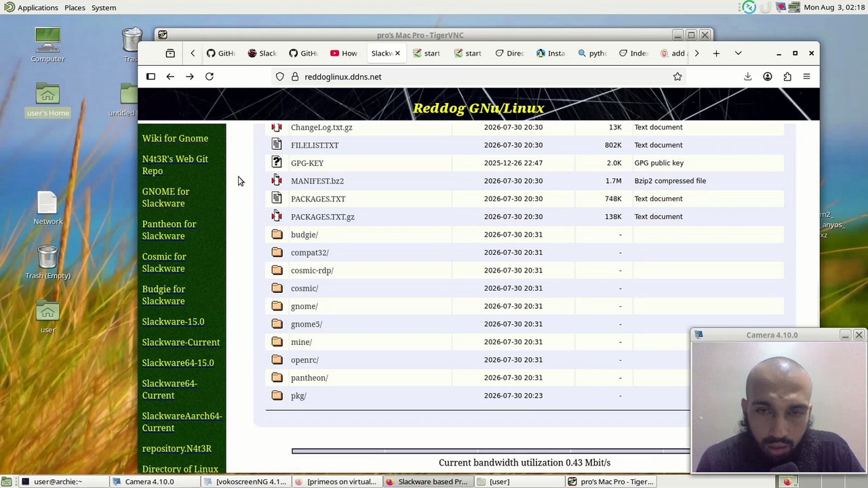Open the Slackware64-15.0 sidebar link
Screen dimensions: 868x488
[x=178, y=363]
